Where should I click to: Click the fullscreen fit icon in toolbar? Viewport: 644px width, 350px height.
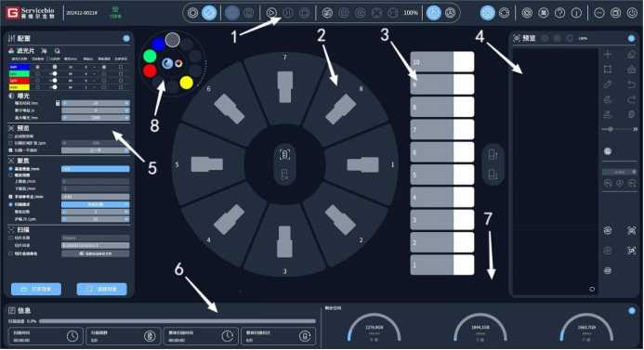tap(376, 13)
